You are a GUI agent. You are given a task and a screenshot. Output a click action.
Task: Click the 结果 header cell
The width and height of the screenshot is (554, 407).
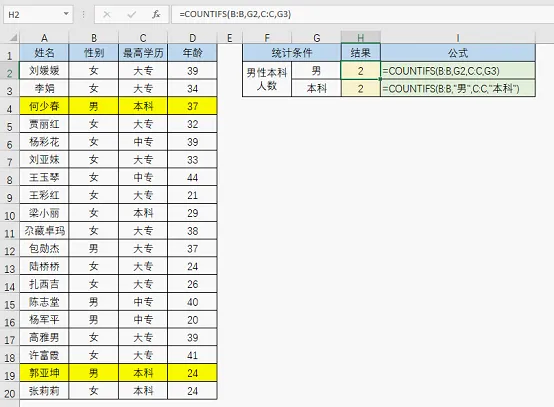(x=361, y=53)
